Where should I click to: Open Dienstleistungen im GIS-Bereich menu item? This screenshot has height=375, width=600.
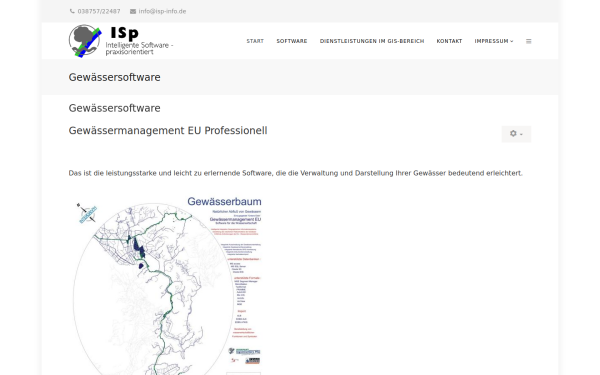[372, 41]
